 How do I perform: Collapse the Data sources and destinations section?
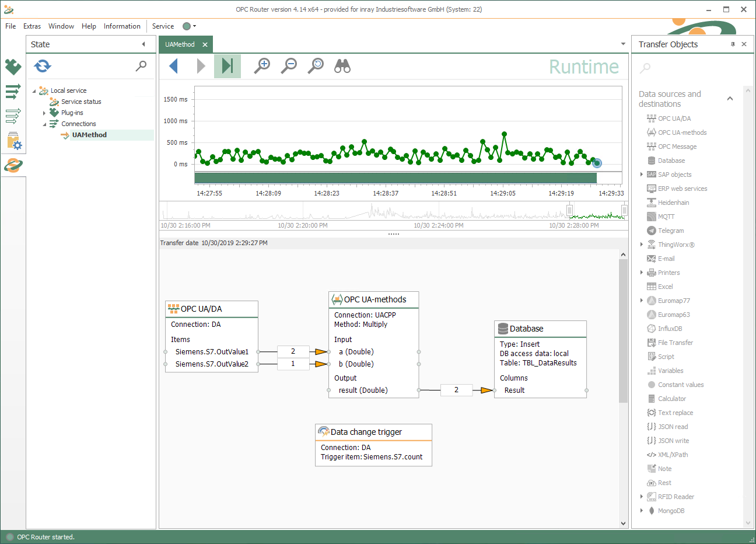[730, 99]
